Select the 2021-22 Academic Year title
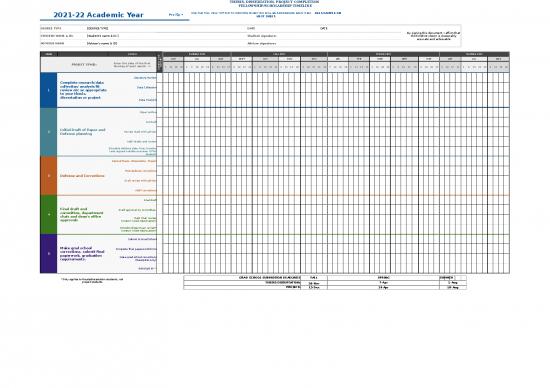 tap(98, 15)
